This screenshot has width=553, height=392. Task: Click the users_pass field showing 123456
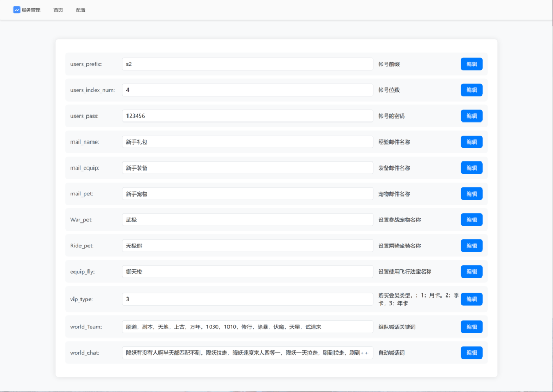(247, 116)
